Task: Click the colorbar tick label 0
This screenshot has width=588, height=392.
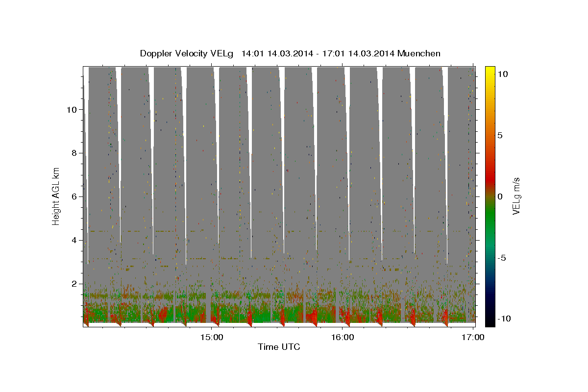Action: tap(500, 196)
